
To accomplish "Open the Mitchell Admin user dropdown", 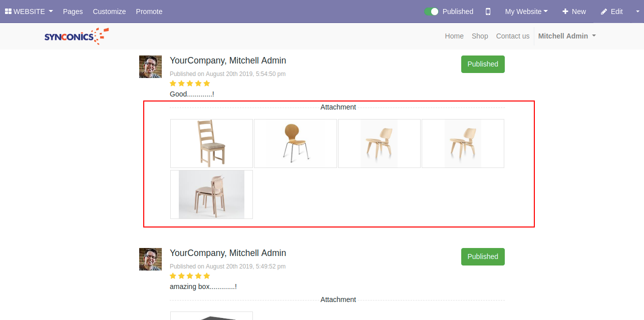I will 566,36.
